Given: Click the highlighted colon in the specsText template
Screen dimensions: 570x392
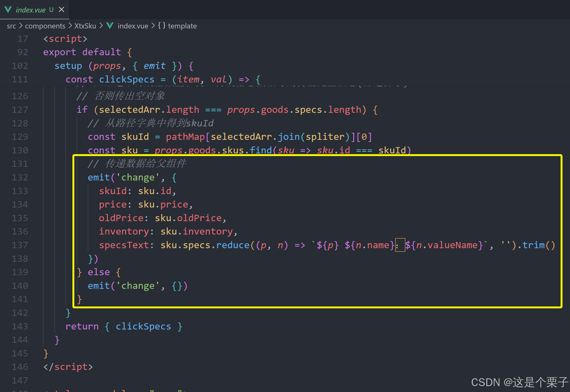Looking at the screenshot, I should tap(397, 245).
